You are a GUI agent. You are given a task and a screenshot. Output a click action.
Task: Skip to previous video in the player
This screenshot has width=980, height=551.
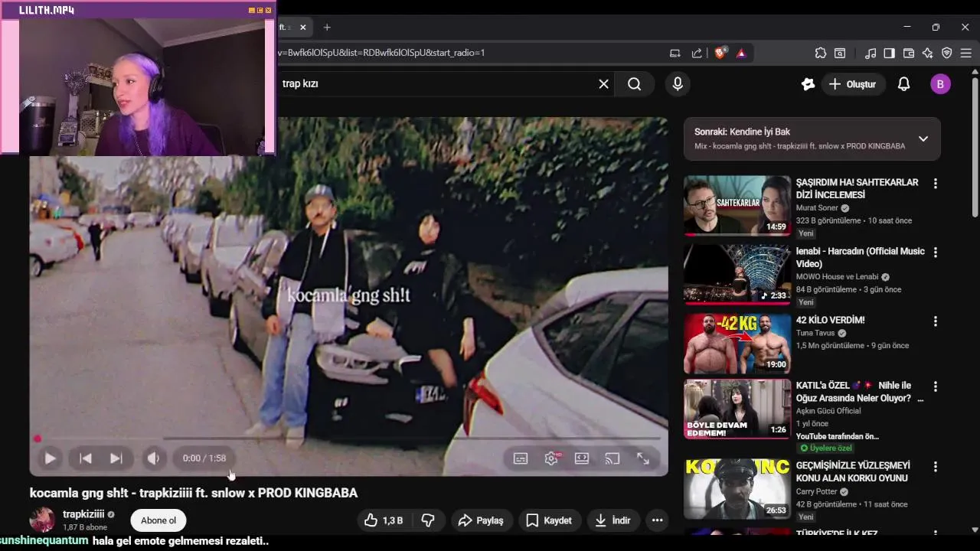pyautogui.click(x=86, y=458)
